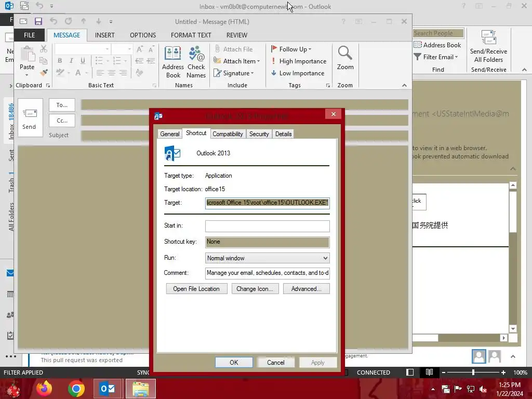532x399 pixels.
Task: Open the Chrome taskbar icon
Action: click(x=76, y=389)
